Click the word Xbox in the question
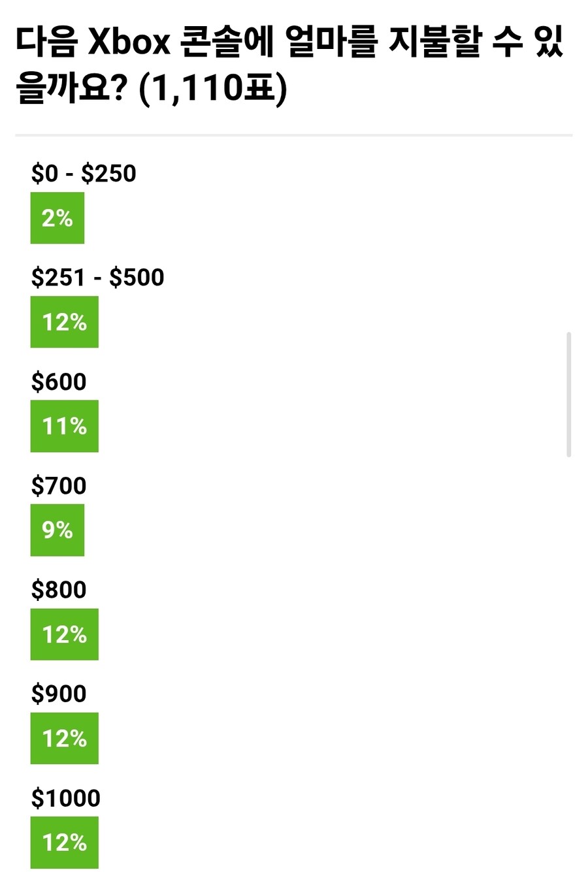Viewport: 588px width, 872px height. pos(129,43)
